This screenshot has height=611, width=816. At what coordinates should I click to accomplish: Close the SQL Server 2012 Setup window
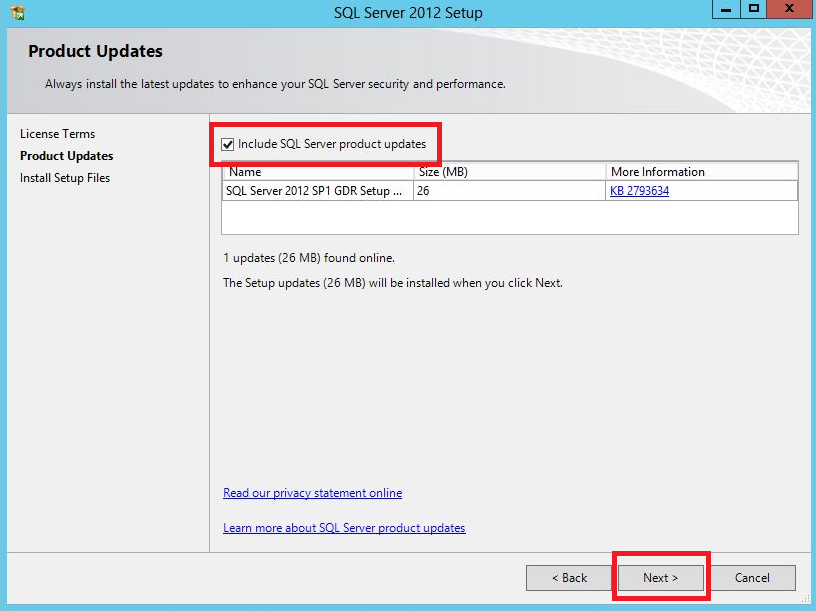pos(789,9)
